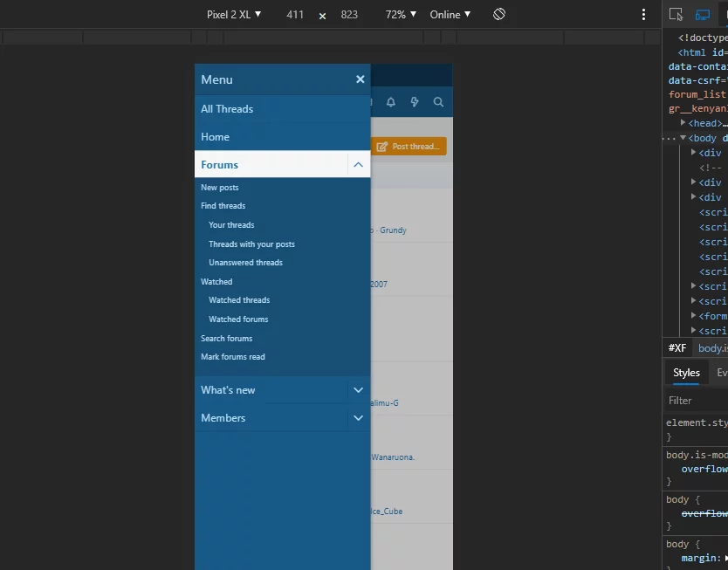Image resolution: width=728 pixels, height=570 pixels.
Task: Click the Grundy username link
Action: click(393, 230)
